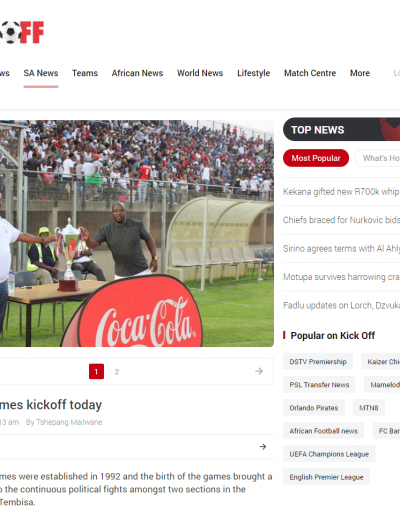Click the DSTV Premiership tag
Screen dimensions: 400x516
point(318,362)
